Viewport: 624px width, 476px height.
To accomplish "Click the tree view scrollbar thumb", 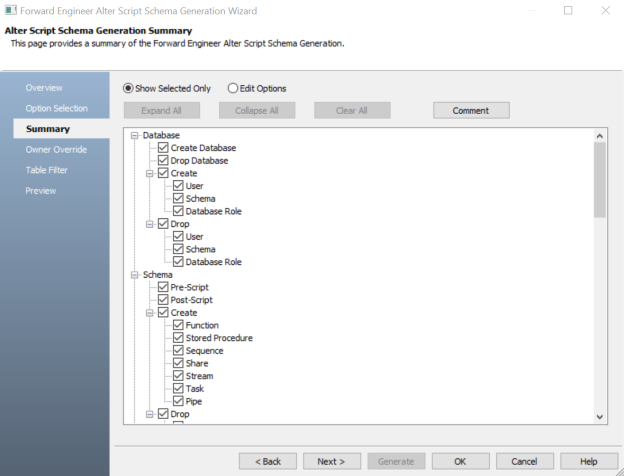I will click(x=600, y=180).
